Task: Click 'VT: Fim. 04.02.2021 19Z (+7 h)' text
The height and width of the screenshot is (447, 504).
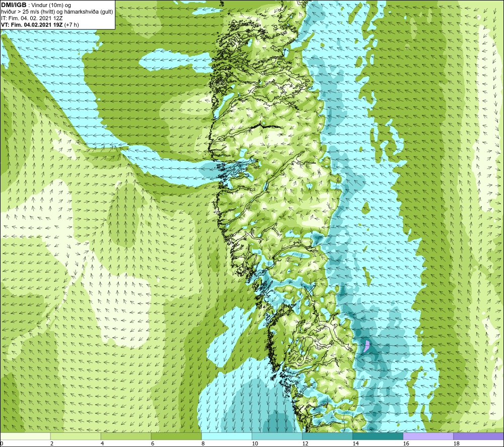Action: tap(40, 25)
